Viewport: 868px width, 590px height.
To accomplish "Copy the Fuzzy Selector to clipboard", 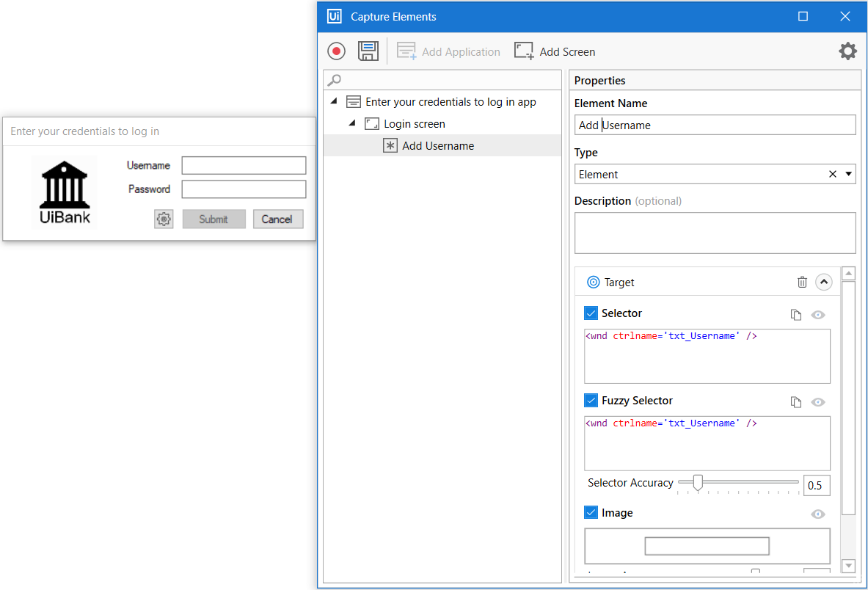I will 796,402.
